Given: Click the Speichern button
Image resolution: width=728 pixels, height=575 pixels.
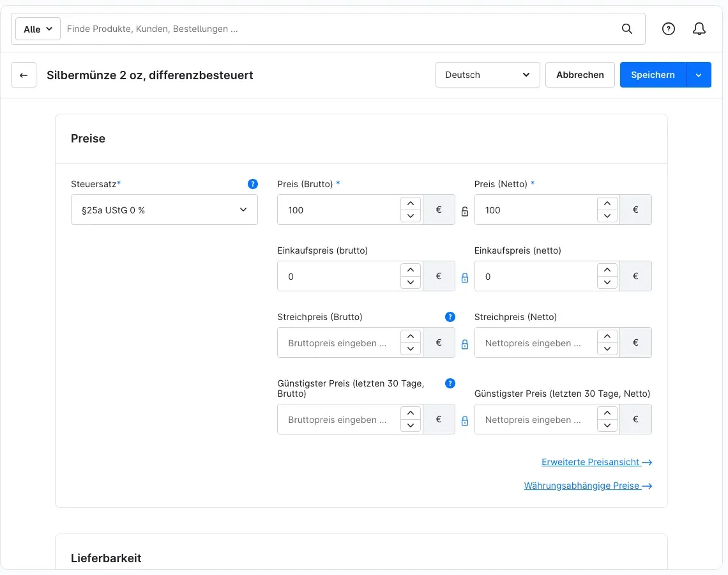Looking at the screenshot, I should coord(653,75).
